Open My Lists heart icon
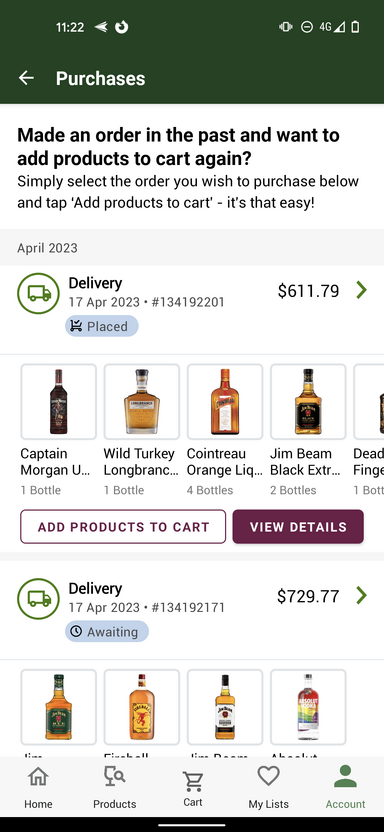Viewport: 384px width, 832px height. (268, 776)
